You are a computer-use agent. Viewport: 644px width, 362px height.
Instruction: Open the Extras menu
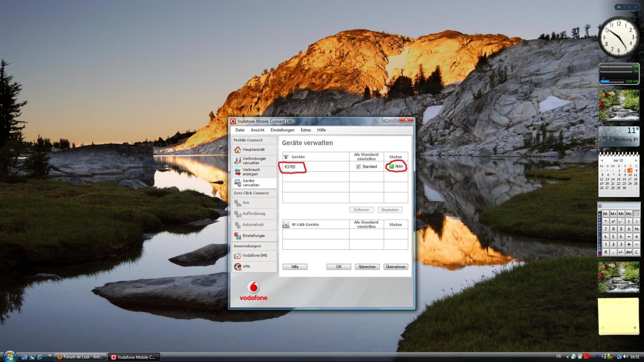(306, 130)
